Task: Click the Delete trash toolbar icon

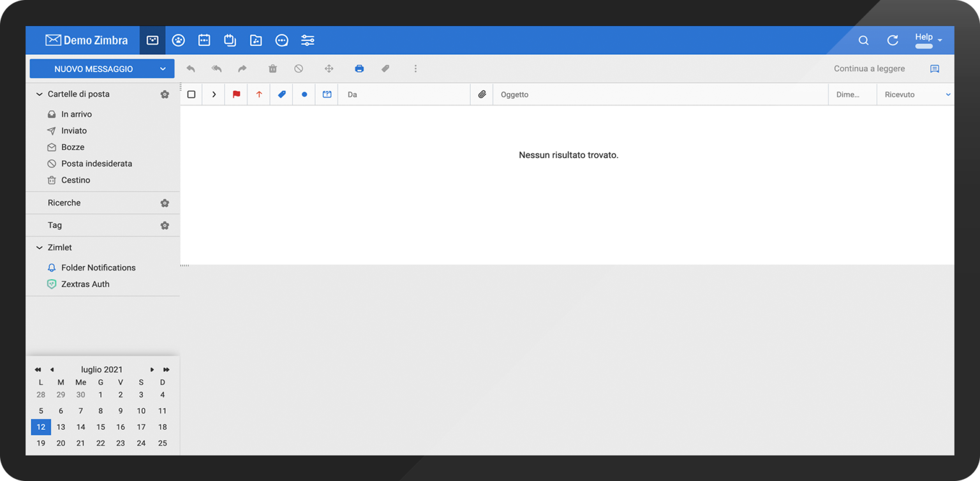Action: coord(272,68)
